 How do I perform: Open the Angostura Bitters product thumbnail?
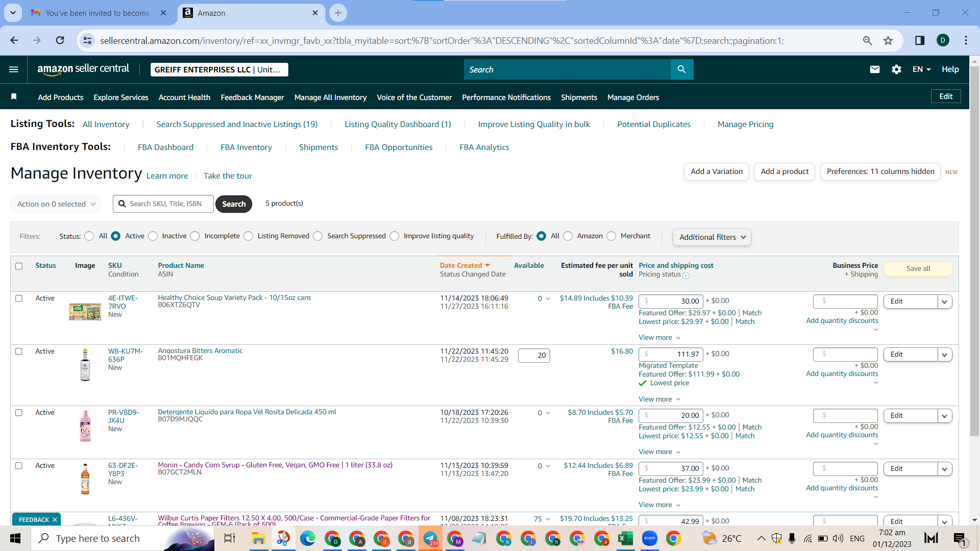point(85,364)
